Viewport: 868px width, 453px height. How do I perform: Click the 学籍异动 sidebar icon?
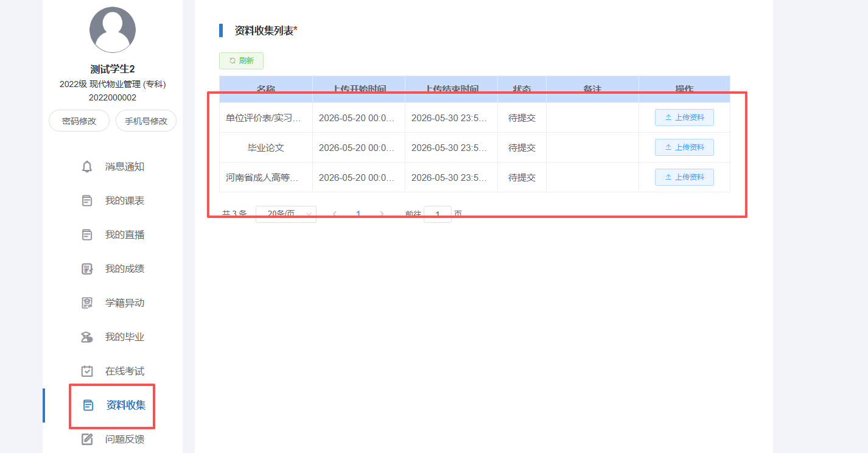click(x=88, y=303)
